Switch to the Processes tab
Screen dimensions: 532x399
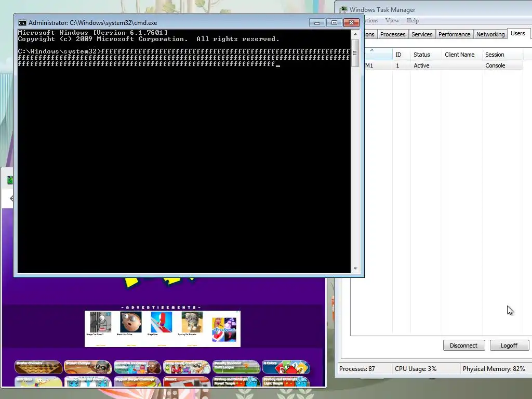click(x=393, y=34)
